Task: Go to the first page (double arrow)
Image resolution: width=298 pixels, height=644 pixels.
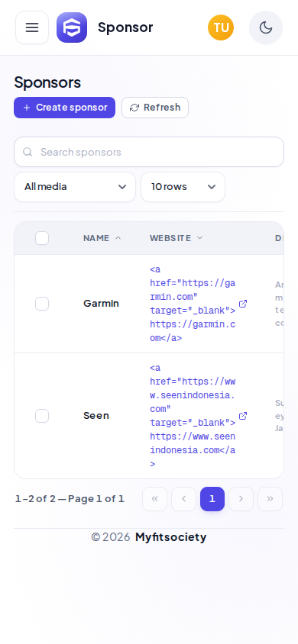Action: tap(155, 499)
